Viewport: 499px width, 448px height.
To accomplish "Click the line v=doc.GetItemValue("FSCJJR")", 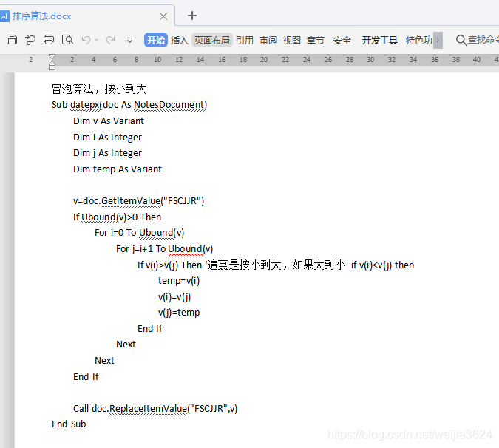I will click(x=138, y=201).
